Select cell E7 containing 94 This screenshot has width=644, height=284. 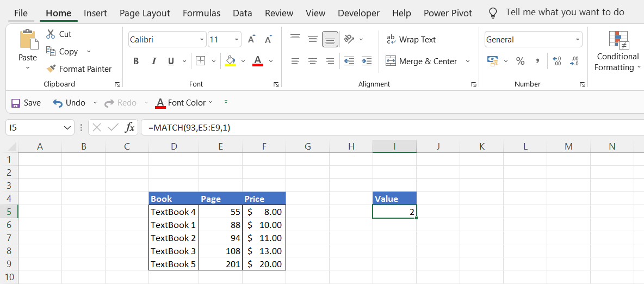(x=220, y=238)
